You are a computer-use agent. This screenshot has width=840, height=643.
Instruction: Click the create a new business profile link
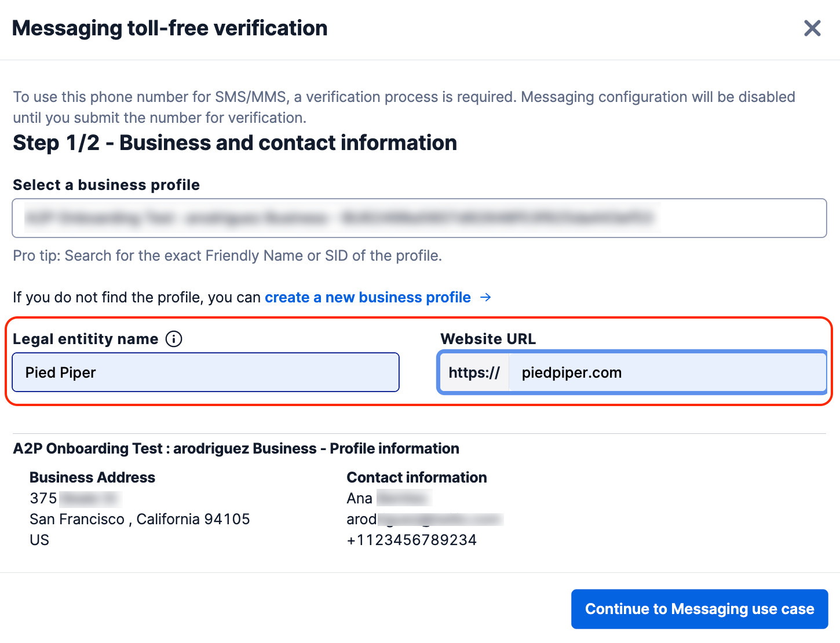pyautogui.click(x=367, y=297)
